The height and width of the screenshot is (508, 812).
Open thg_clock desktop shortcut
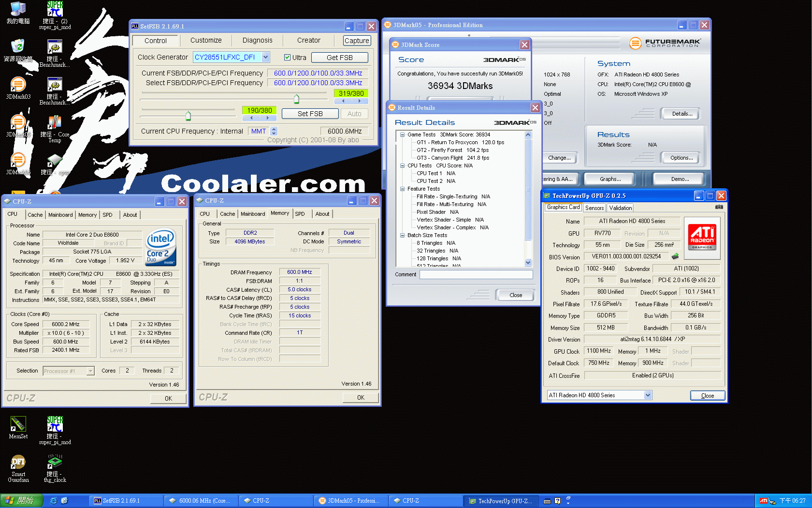click(x=55, y=468)
